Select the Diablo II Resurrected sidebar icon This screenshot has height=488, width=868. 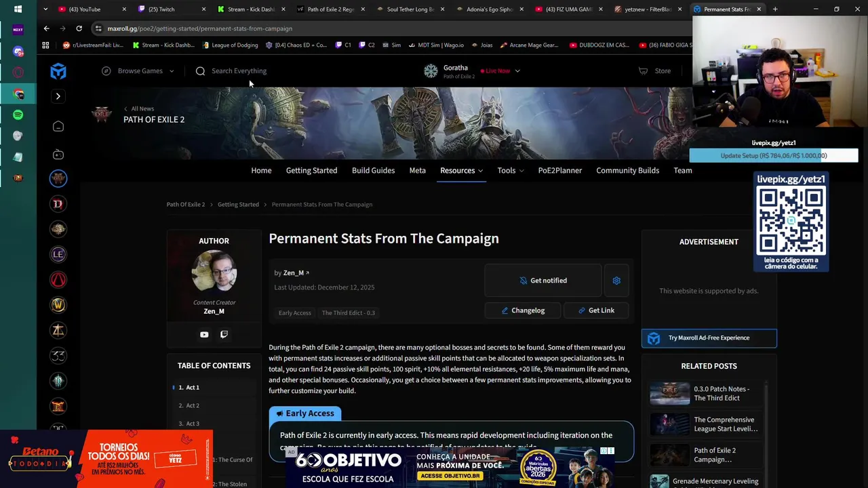coord(58,406)
